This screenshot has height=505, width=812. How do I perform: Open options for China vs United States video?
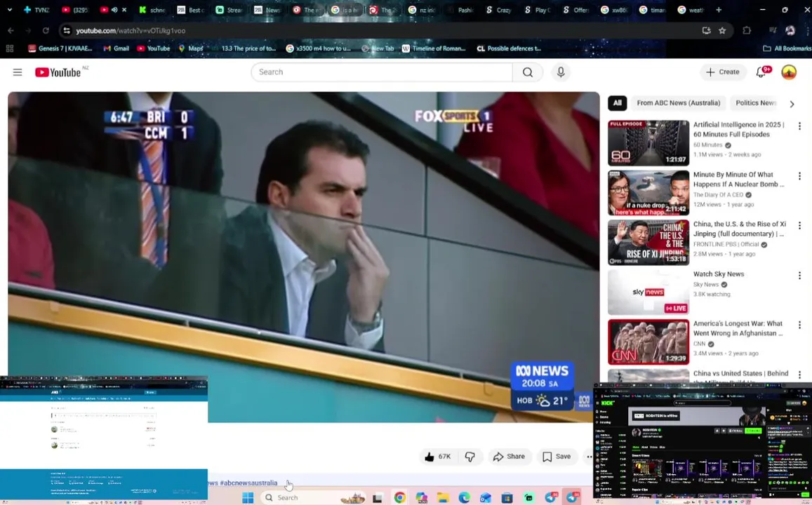pyautogui.click(x=799, y=375)
